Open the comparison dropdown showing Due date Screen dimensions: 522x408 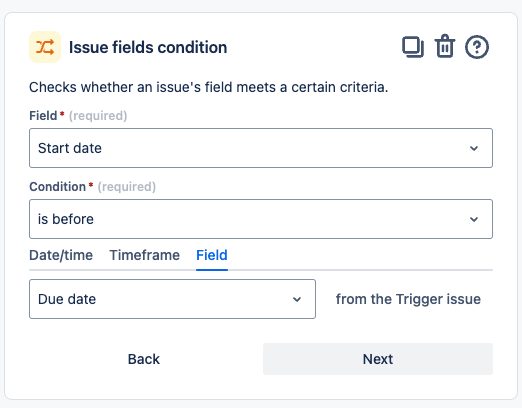172,299
